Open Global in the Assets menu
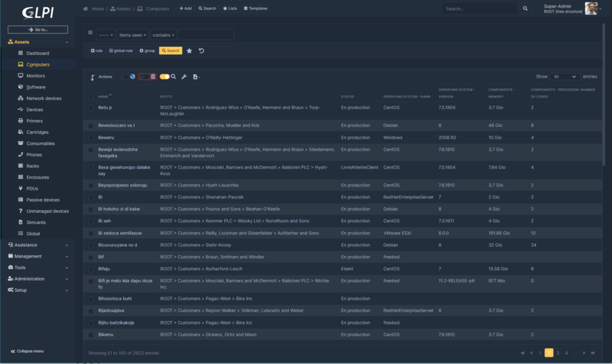Screen dimensions: 612x364 [33, 234]
